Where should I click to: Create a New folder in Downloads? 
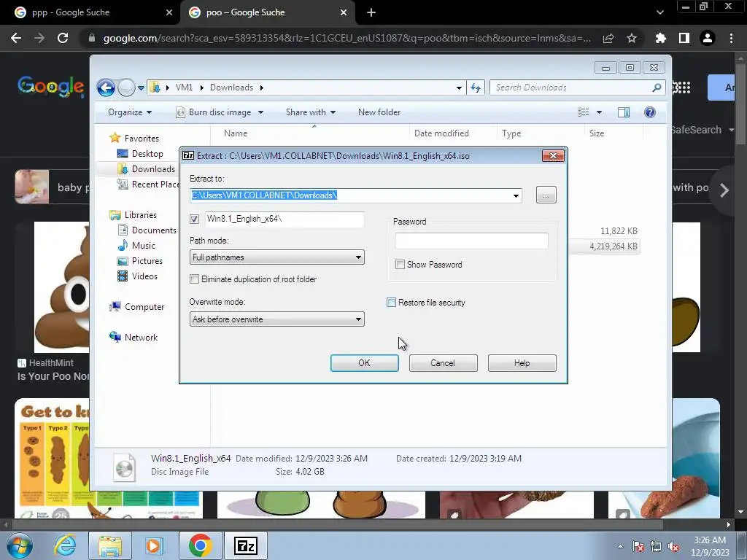tap(379, 112)
